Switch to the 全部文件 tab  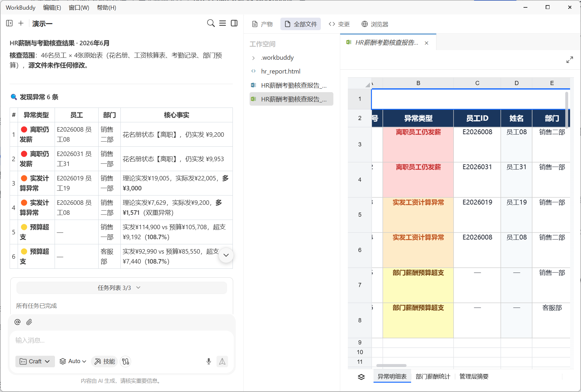[x=301, y=24]
